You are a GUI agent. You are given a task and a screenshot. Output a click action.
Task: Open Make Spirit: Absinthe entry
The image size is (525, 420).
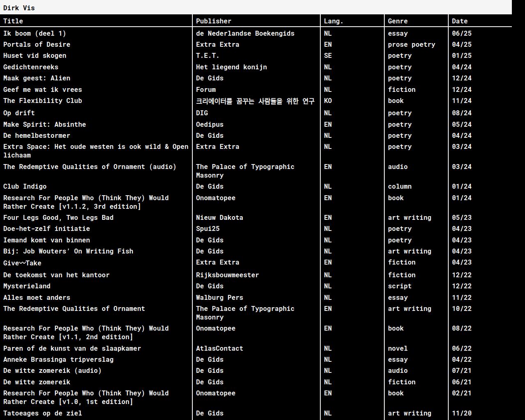(45, 124)
